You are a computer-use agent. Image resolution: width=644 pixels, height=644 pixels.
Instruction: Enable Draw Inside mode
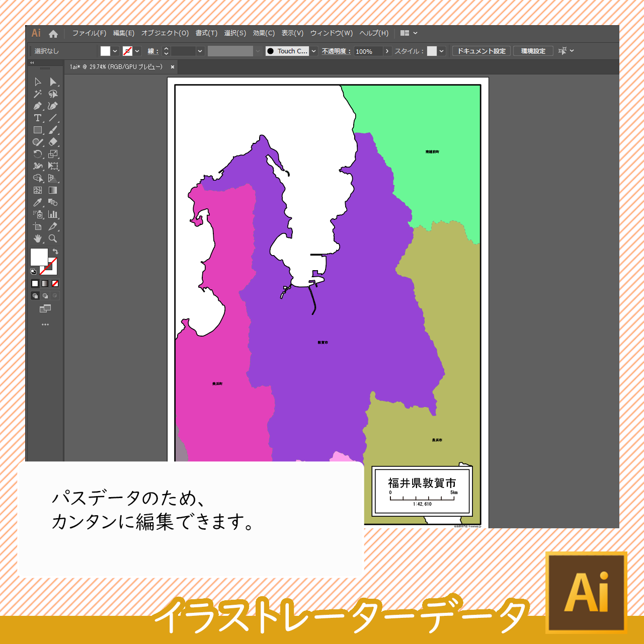click(55, 296)
